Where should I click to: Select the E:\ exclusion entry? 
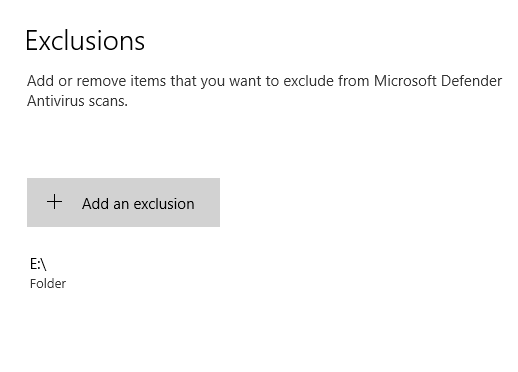coord(48,273)
